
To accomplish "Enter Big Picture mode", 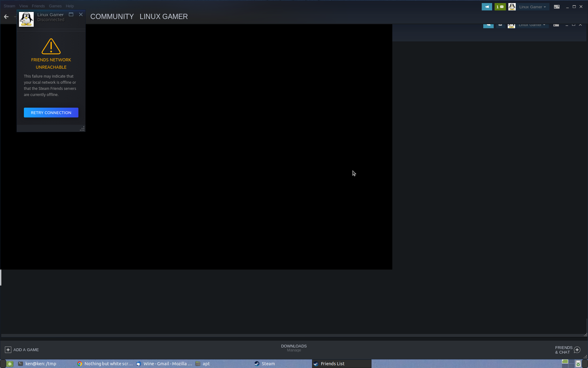I will (557, 6).
